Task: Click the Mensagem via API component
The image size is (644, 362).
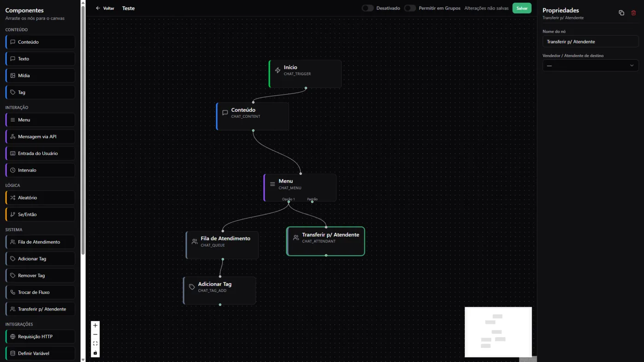Action: 40,137
